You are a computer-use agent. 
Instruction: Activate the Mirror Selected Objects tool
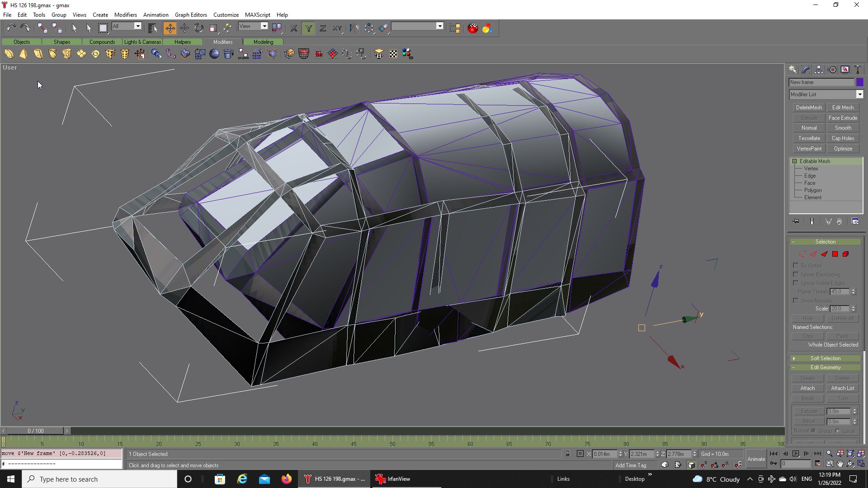(x=354, y=28)
